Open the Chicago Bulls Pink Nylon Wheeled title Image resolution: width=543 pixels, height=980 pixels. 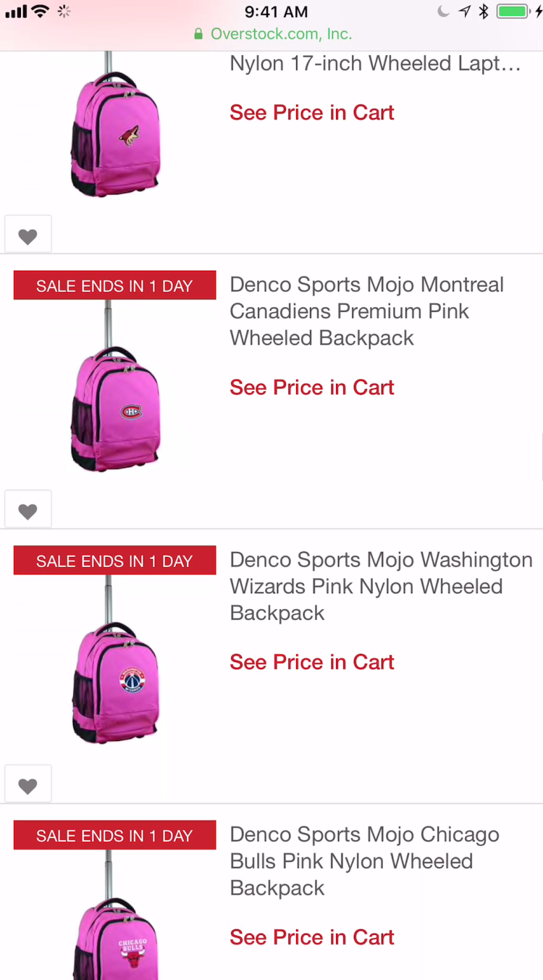pyautogui.click(x=364, y=861)
